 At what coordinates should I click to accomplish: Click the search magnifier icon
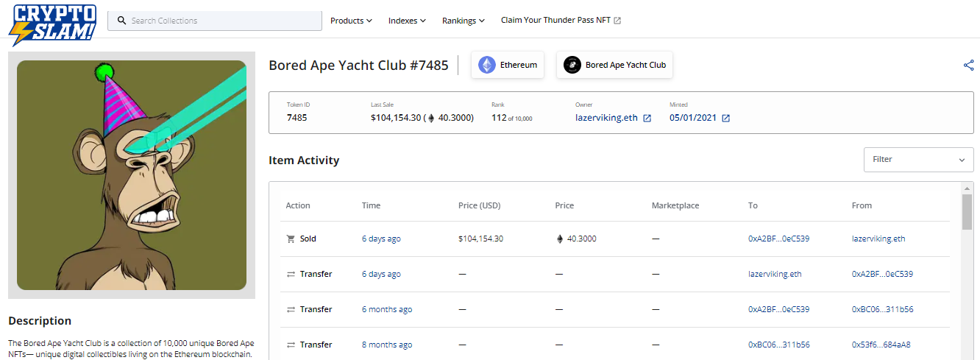(122, 21)
